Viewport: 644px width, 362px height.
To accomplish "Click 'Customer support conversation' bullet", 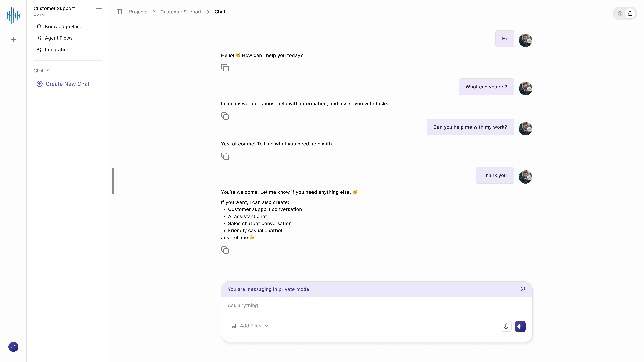I will [x=265, y=209].
